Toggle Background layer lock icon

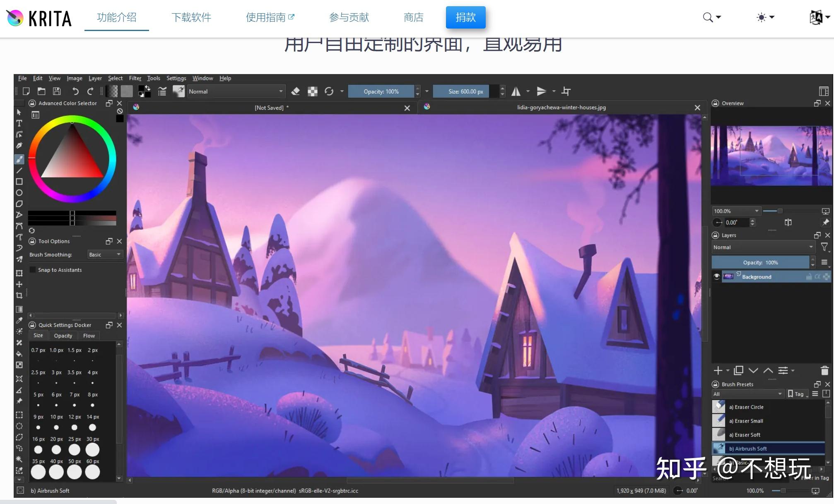click(809, 276)
